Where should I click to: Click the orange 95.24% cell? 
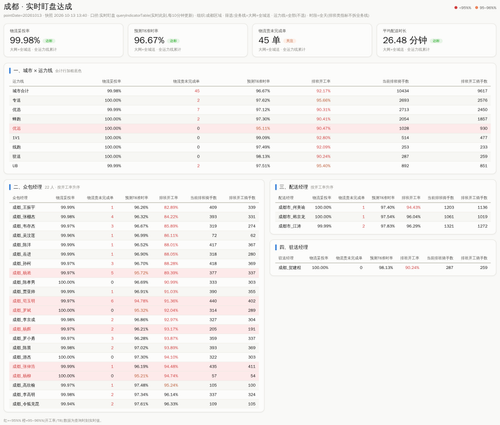(x=171, y=385)
